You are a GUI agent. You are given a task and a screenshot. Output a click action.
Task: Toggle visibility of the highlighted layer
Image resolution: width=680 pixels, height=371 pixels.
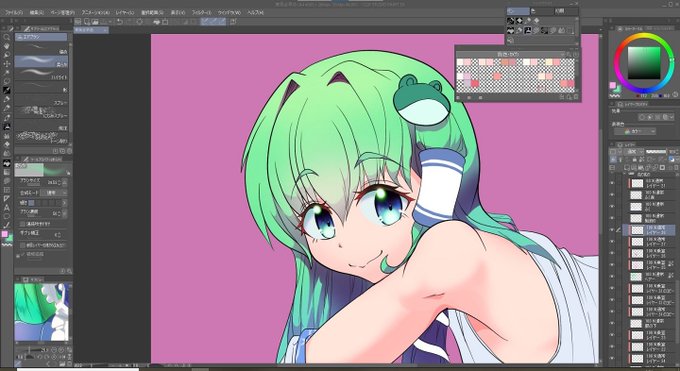[x=612, y=230]
